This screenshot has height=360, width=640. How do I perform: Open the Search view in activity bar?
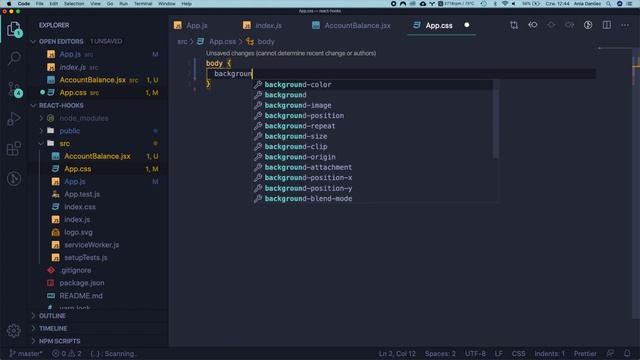click(14, 58)
